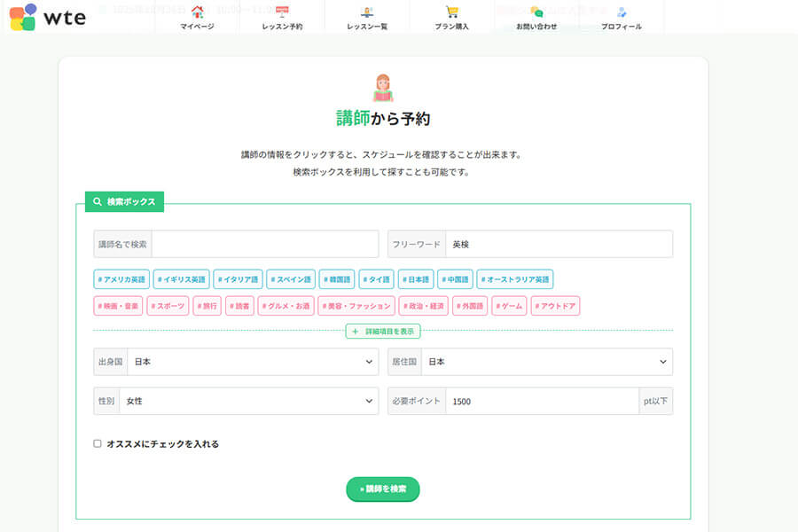Open お問い合わせ via the chat icon
798x532 pixels.
click(536, 11)
